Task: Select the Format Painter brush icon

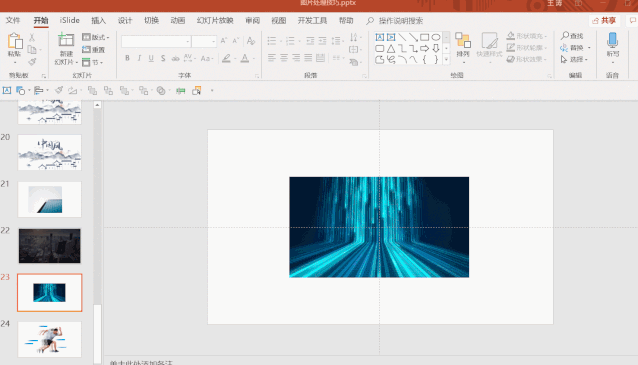Action: (32, 62)
